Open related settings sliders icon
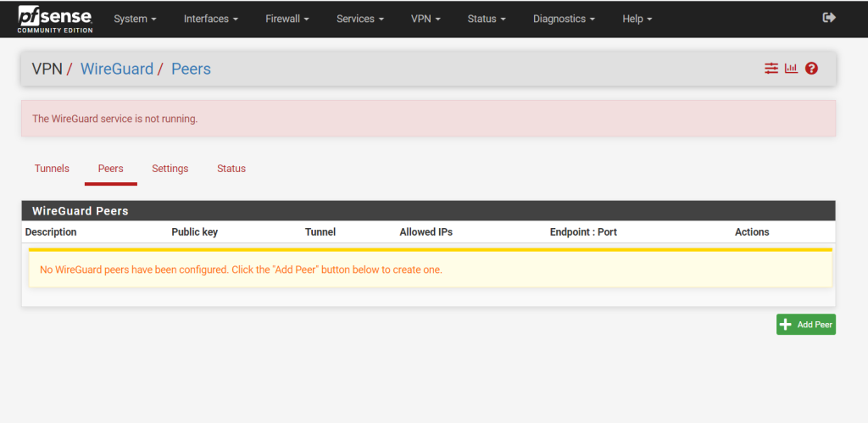This screenshot has width=868, height=423. tap(771, 69)
